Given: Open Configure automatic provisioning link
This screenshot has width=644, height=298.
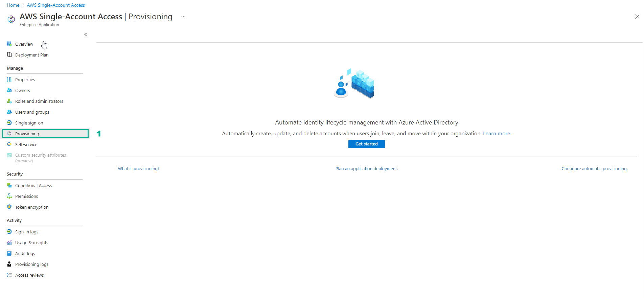Looking at the screenshot, I should tap(594, 169).
